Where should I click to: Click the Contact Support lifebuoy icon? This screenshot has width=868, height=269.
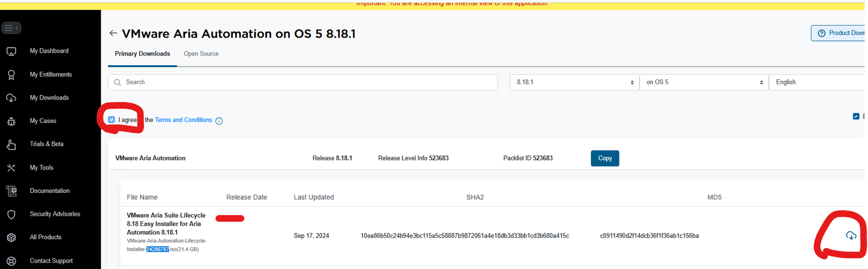coord(11,261)
